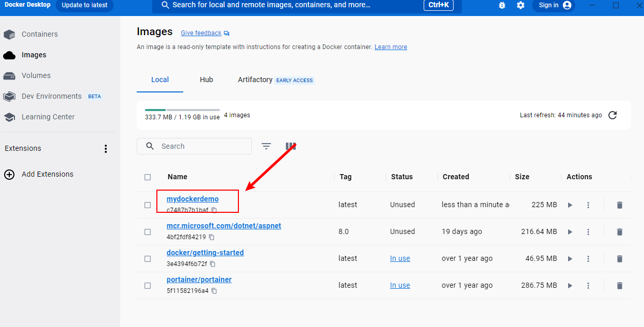Click Update to latest button

[85, 5]
